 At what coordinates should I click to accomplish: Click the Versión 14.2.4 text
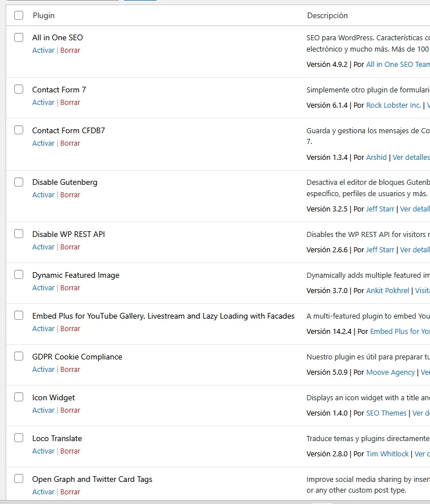(x=329, y=332)
